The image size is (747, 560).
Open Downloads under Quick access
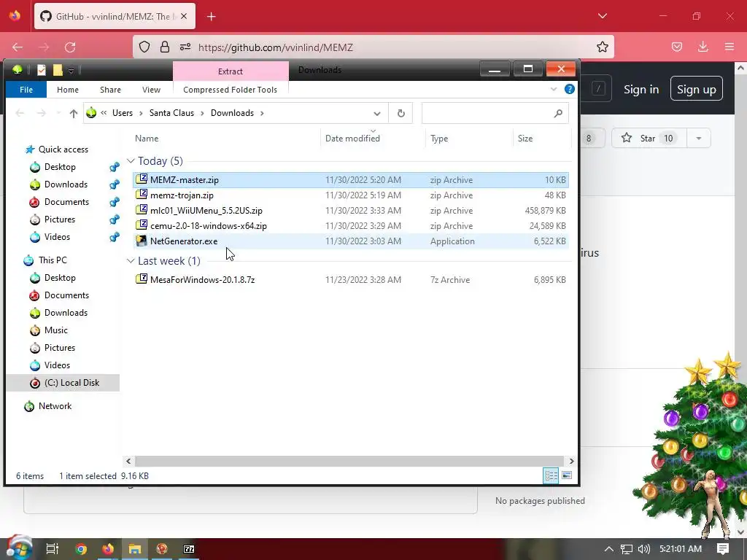[66, 184]
